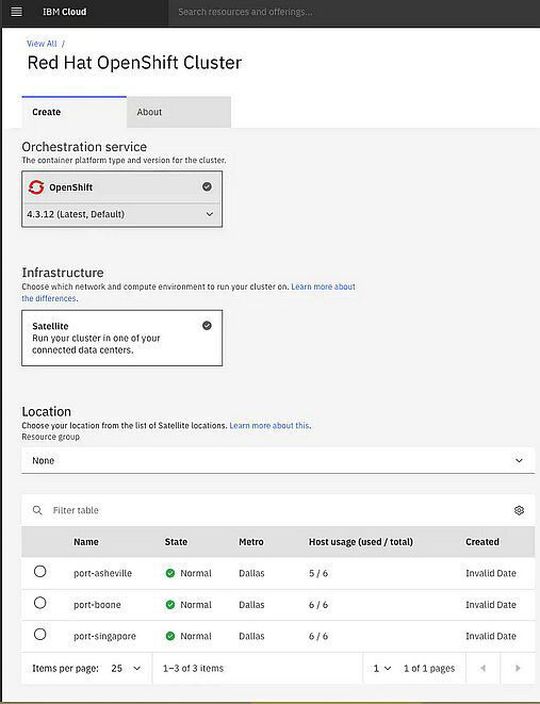
Task: Click the table settings gear icon
Action: (x=519, y=510)
